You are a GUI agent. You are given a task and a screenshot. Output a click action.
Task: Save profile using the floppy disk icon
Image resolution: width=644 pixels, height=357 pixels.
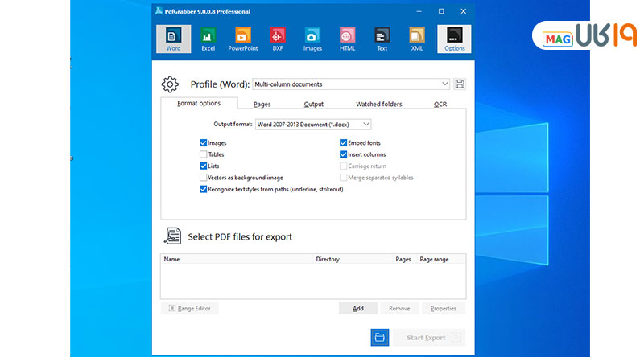pos(460,84)
